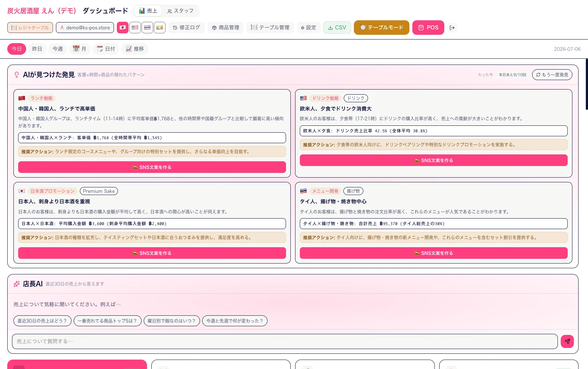
Task: Ask 曜日別で暇なのはいつ？ suggestion
Action: coord(172,321)
